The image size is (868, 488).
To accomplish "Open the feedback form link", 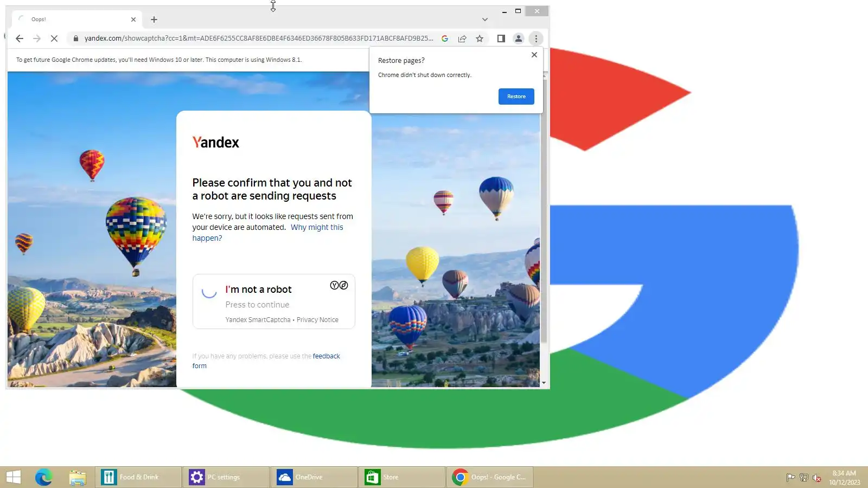I will click(266, 361).
